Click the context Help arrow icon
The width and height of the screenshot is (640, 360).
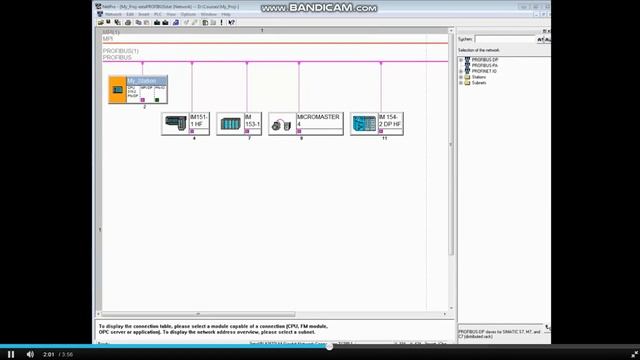231,22
